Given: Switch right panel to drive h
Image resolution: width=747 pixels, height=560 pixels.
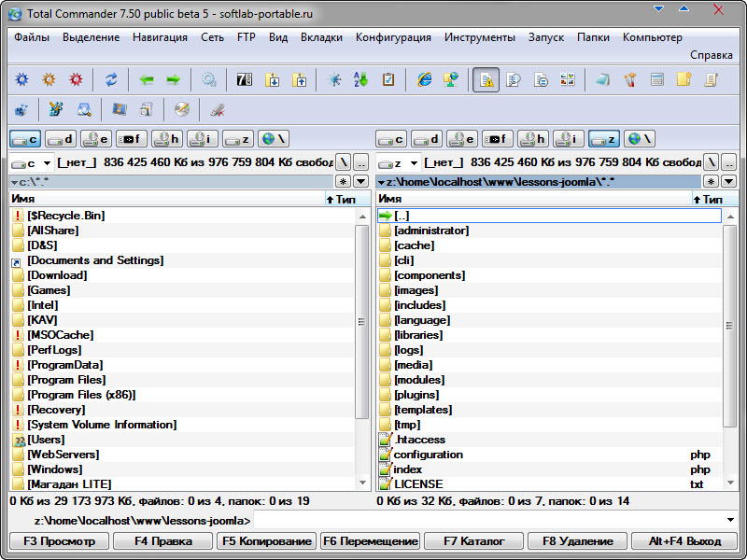Looking at the screenshot, I should pyautogui.click(x=533, y=139).
